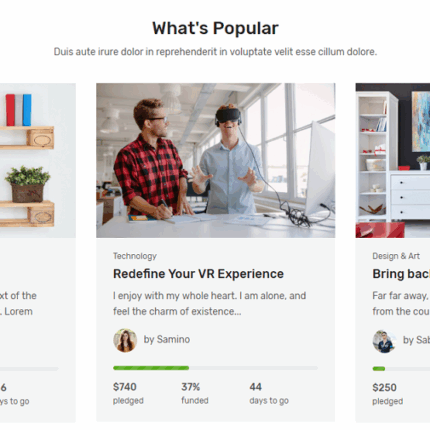Click the Far far away description text
The width and height of the screenshot is (430, 430).
point(401,303)
